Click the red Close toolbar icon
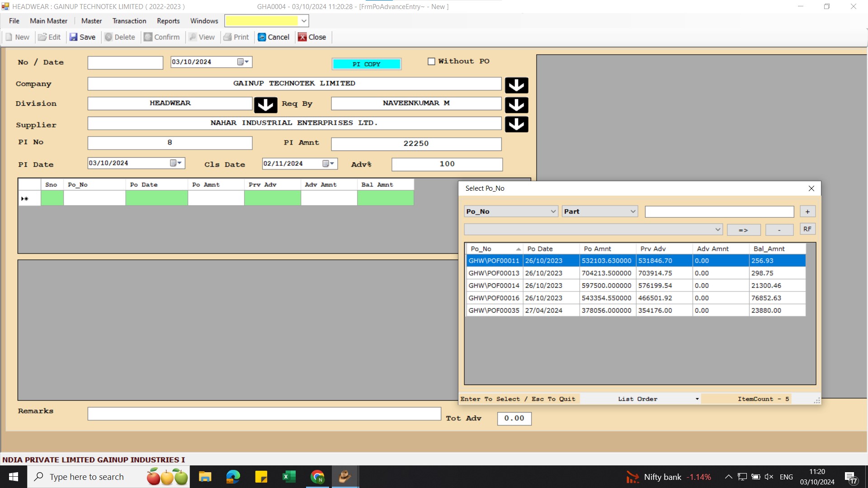The image size is (868, 488). [x=302, y=37]
